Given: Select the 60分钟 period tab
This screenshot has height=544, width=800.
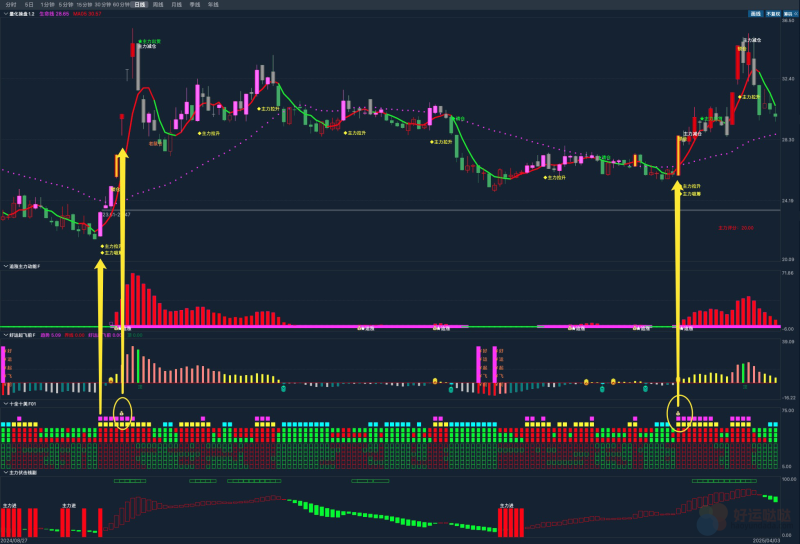Looking at the screenshot, I should pos(121,5).
